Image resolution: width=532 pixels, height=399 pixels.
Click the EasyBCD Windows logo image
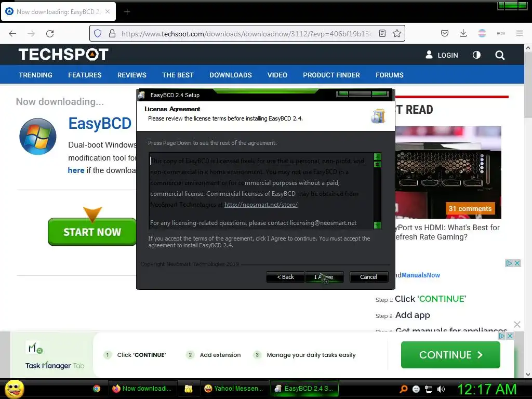coord(38,137)
